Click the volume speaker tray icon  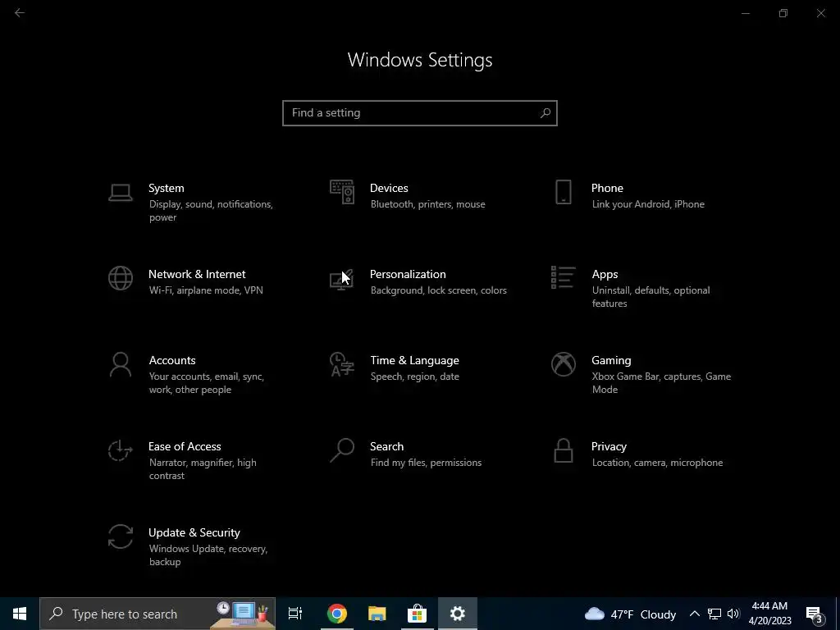click(x=733, y=614)
